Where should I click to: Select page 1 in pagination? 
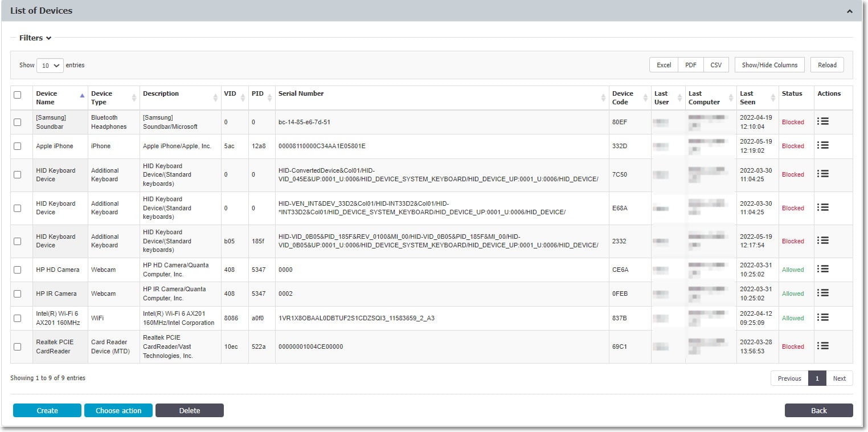pos(817,378)
